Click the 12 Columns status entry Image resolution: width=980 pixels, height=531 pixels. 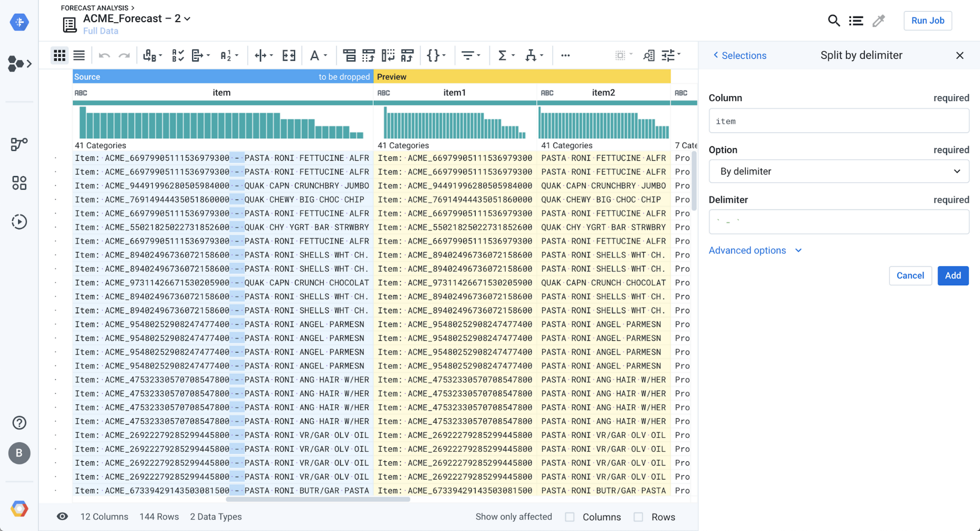(x=104, y=517)
